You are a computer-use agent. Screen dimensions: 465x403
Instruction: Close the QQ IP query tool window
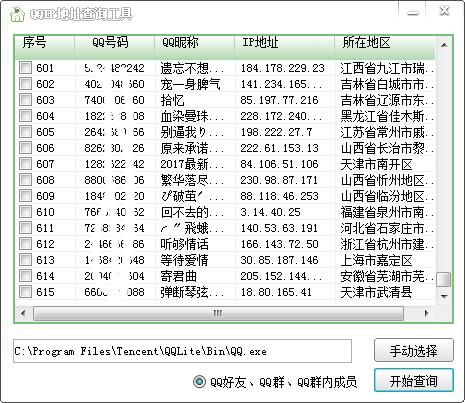click(445, 11)
